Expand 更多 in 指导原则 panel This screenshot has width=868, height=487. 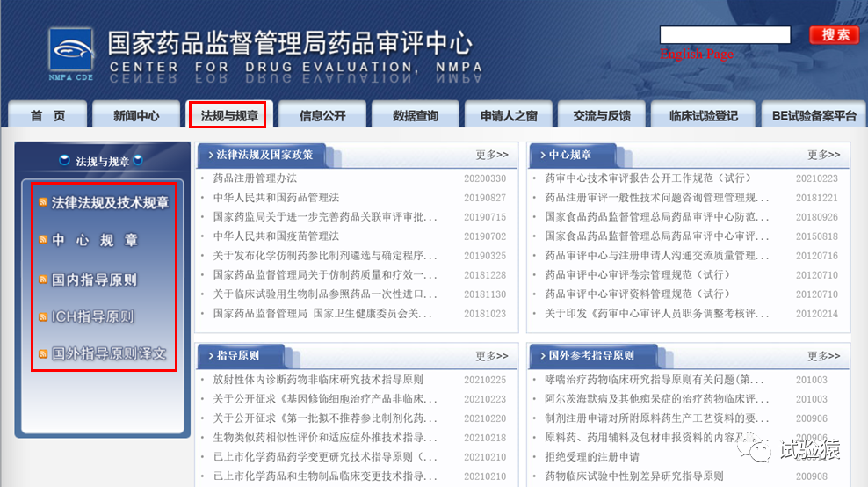coord(492,356)
